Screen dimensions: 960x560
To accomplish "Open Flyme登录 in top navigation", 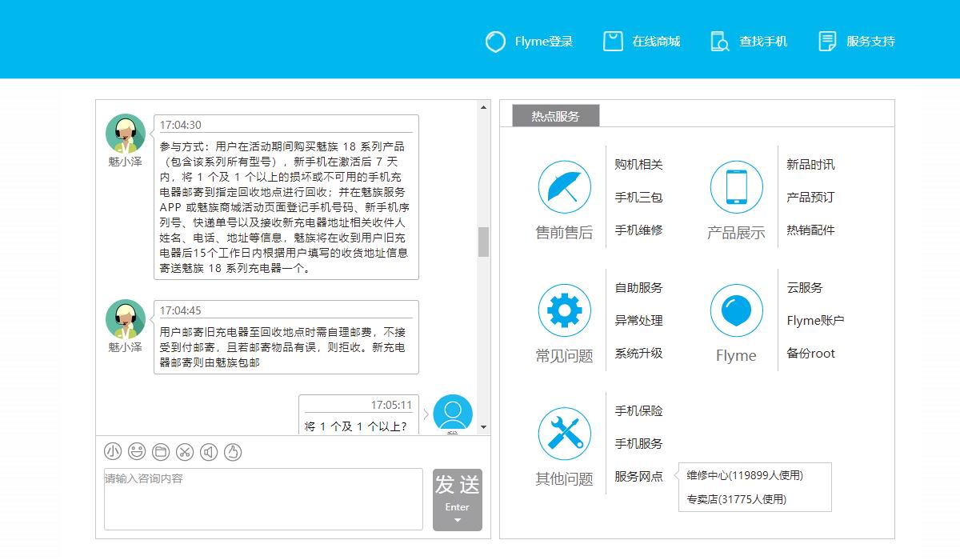I will [x=544, y=42].
